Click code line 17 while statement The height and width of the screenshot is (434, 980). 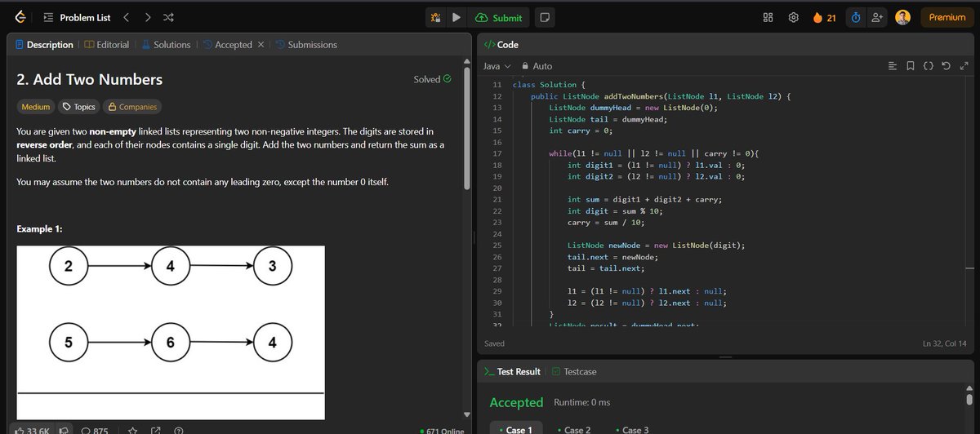click(x=654, y=153)
